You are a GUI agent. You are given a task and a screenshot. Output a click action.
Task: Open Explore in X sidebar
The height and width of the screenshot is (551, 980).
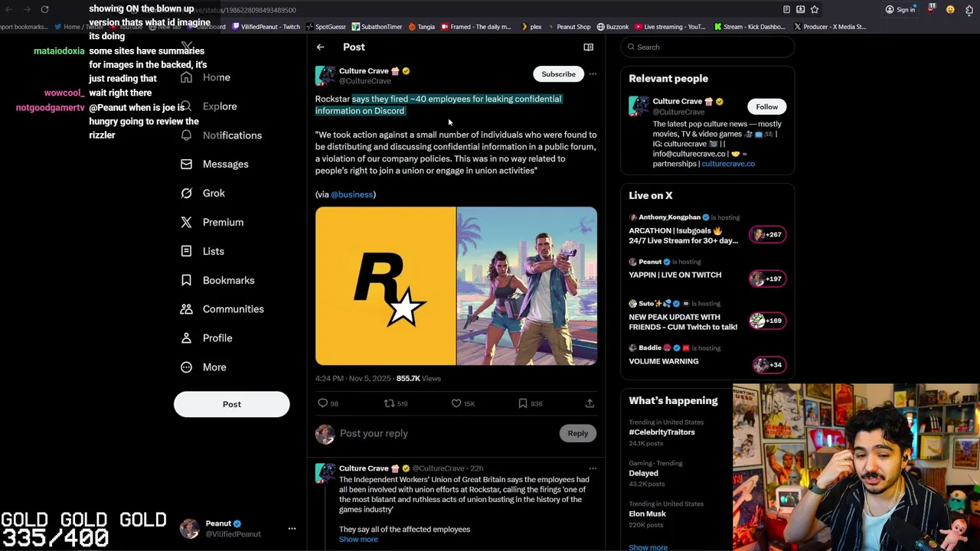point(209,106)
